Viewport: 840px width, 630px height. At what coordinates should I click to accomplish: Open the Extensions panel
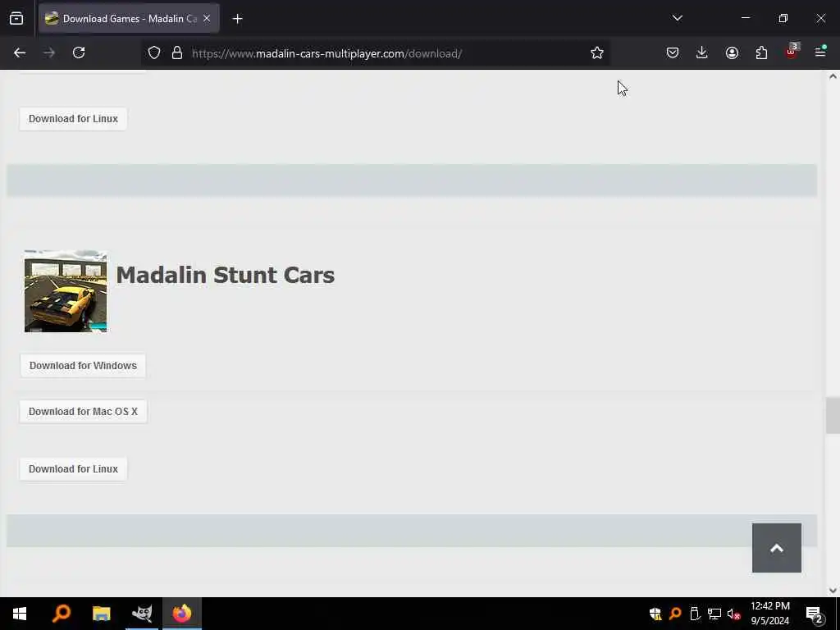point(761,52)
